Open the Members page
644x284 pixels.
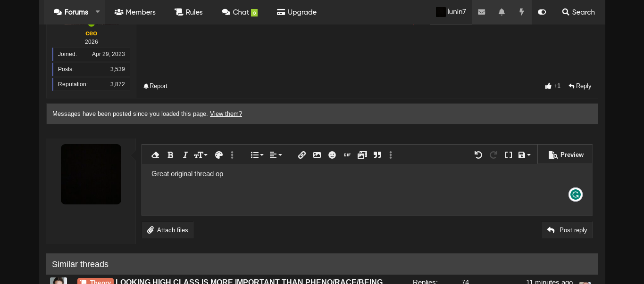click(x=135, y=12)
